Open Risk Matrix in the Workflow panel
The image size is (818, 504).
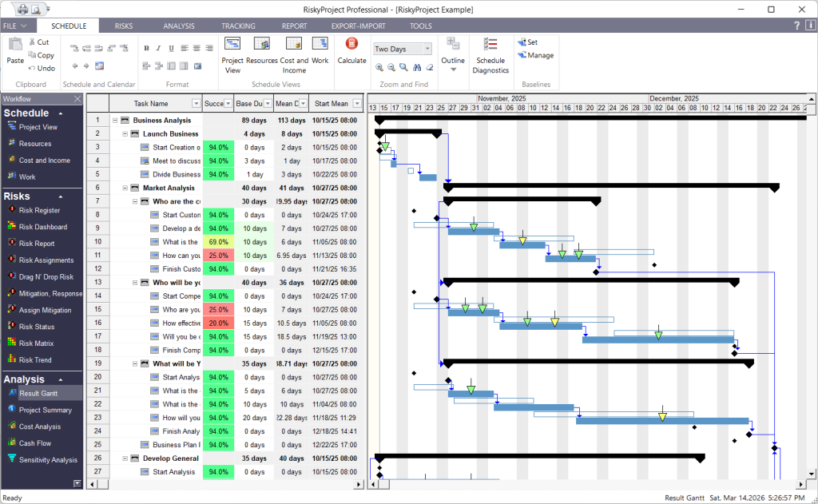click(x=36, y=343)
